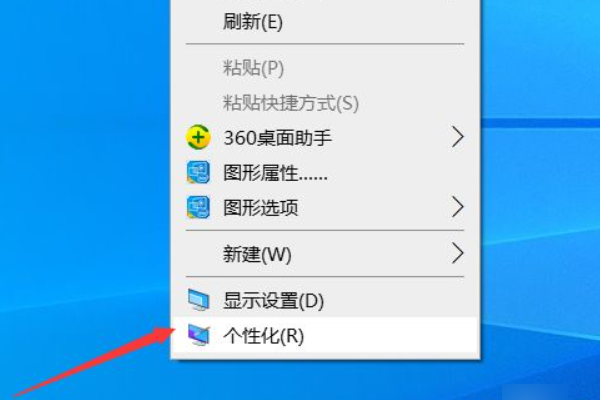The width and height of the screenshot is (600, 400).
Task: Open 显示设置(D) display settings
Action: (274, 301)
